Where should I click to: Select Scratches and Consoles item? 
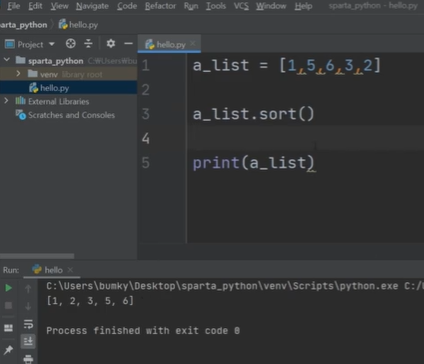65,115
